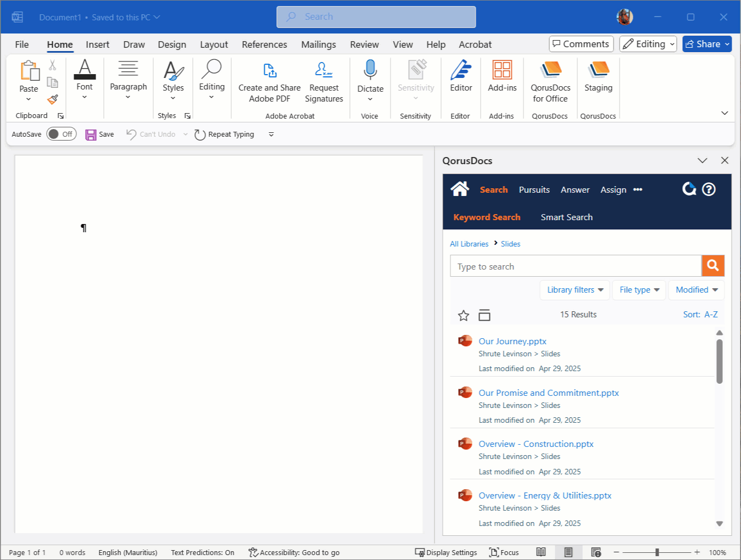Click the QorusDocs refresh circle icon
This screenshot has height=560, width=741.
coord(689,189)
